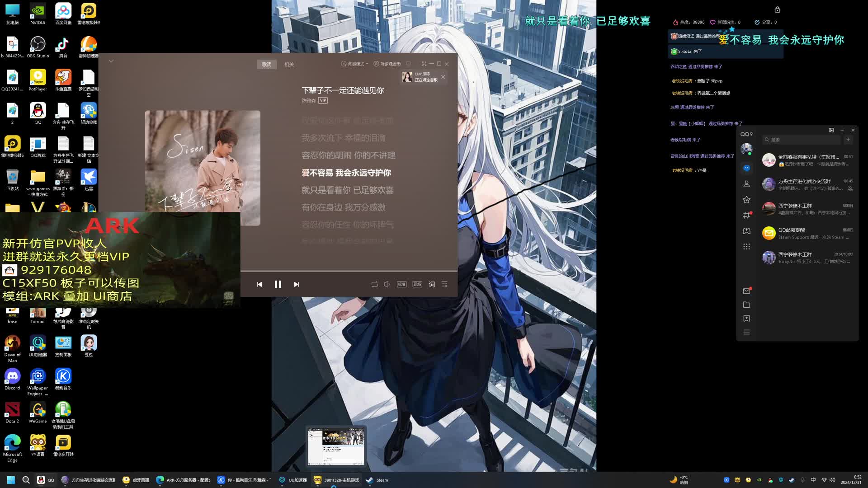Launch Steam from the taskbar
868x488 pixels.
pos(377,480)
